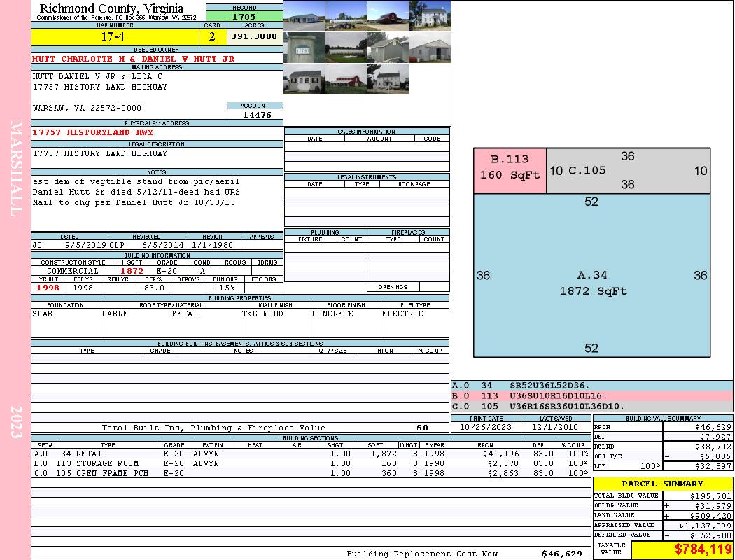735x560 pixels.
Task: Click sketch code row U36SU10R16D10L16
Action: click(x=591, y=395)
